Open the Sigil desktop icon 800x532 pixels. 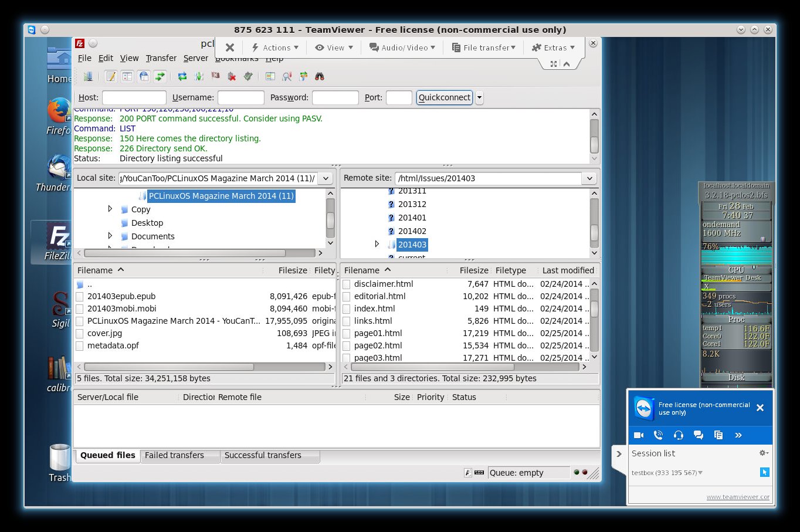point(60,310)
